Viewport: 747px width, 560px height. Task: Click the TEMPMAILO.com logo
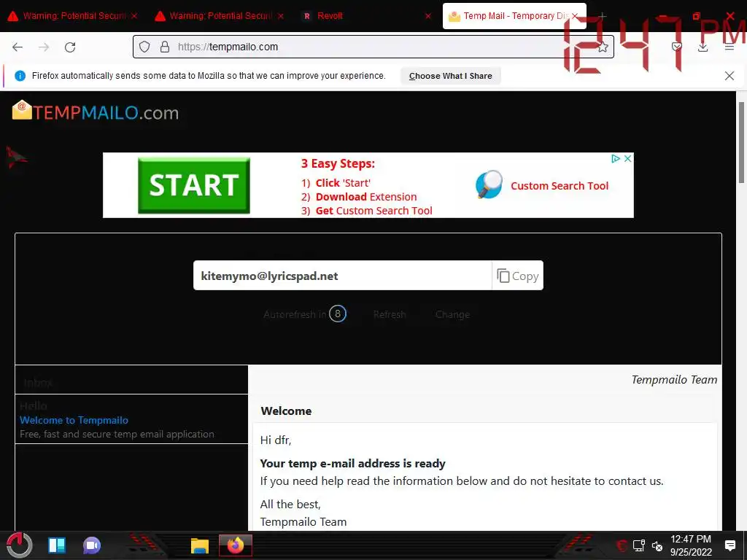pyautogui.click(x=96, y=112)
